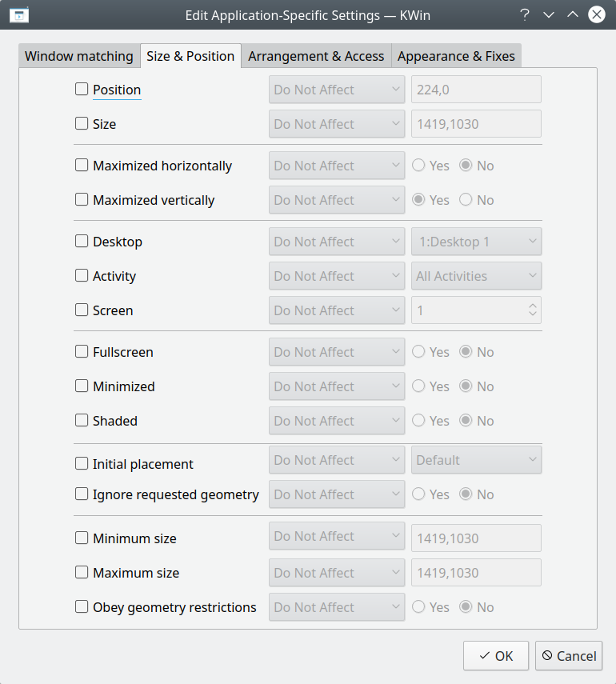Select Yes for Maximized horizontally
The width and height of the screenshot is (616, 684).
tap(418, 165)
